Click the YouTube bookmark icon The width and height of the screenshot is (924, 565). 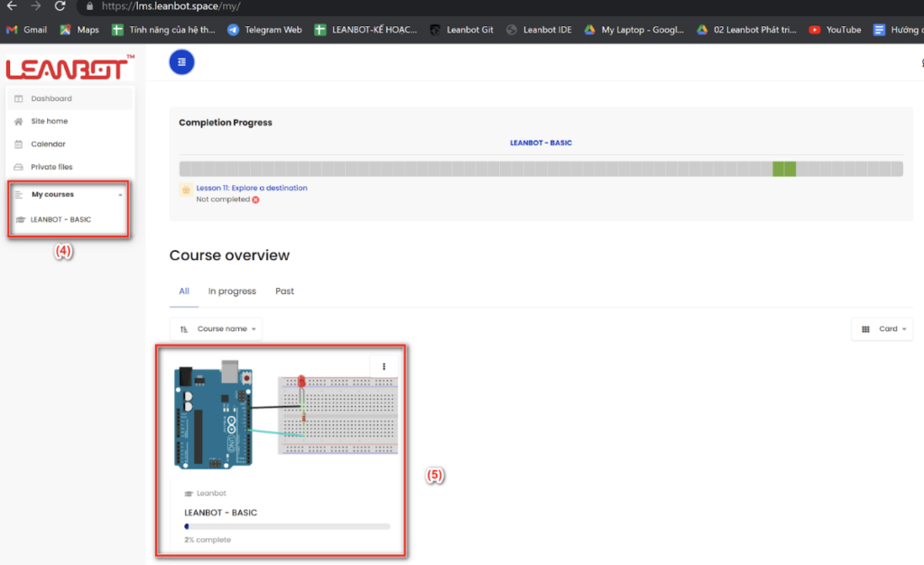tap(816, 29)
